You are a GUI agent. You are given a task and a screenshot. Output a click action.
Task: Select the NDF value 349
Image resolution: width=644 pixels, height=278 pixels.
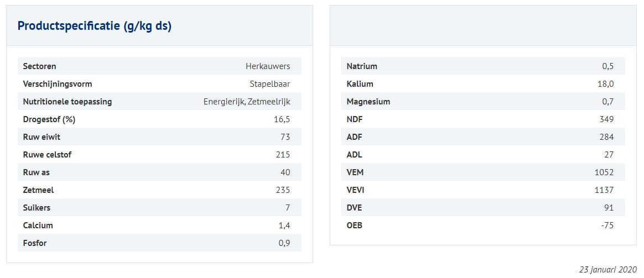tap(606, 119)
